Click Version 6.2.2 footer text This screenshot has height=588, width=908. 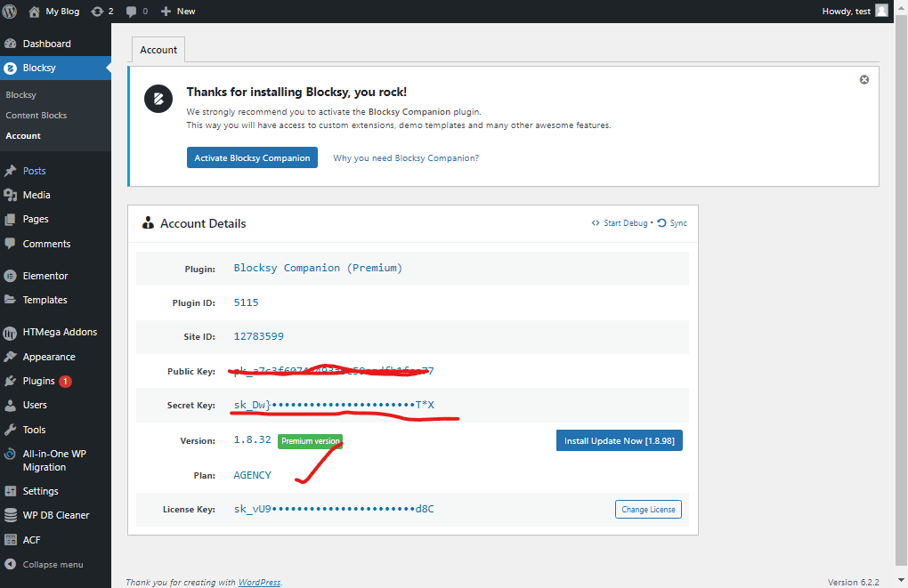pos(853,582)
